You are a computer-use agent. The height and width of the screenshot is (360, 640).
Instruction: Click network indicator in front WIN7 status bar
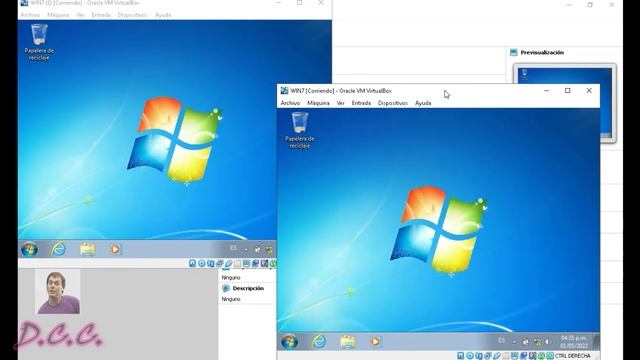(488, 356)
